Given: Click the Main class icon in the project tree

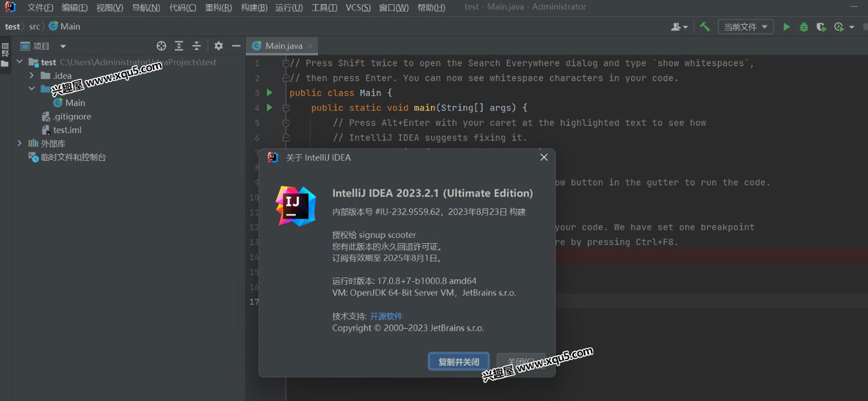Looking at the screenshot, I should point(58,102).
